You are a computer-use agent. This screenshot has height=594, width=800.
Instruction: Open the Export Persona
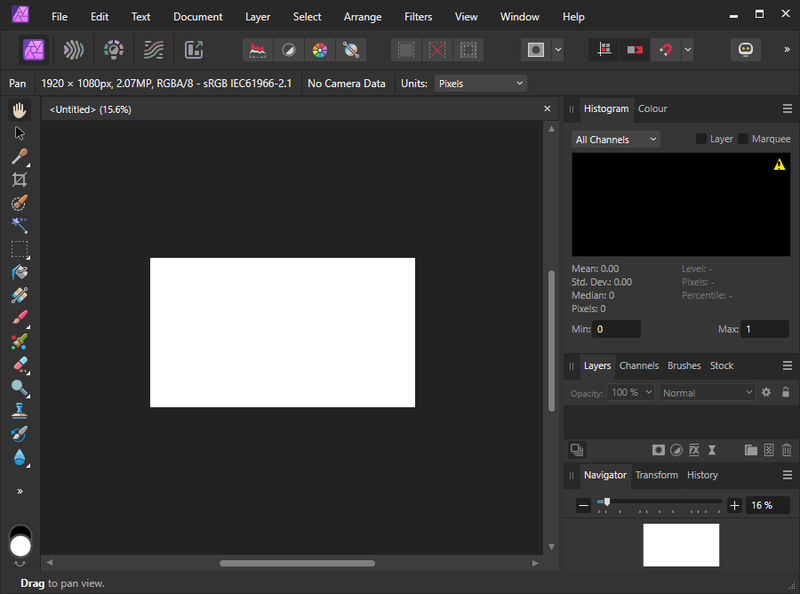(194, 50)
